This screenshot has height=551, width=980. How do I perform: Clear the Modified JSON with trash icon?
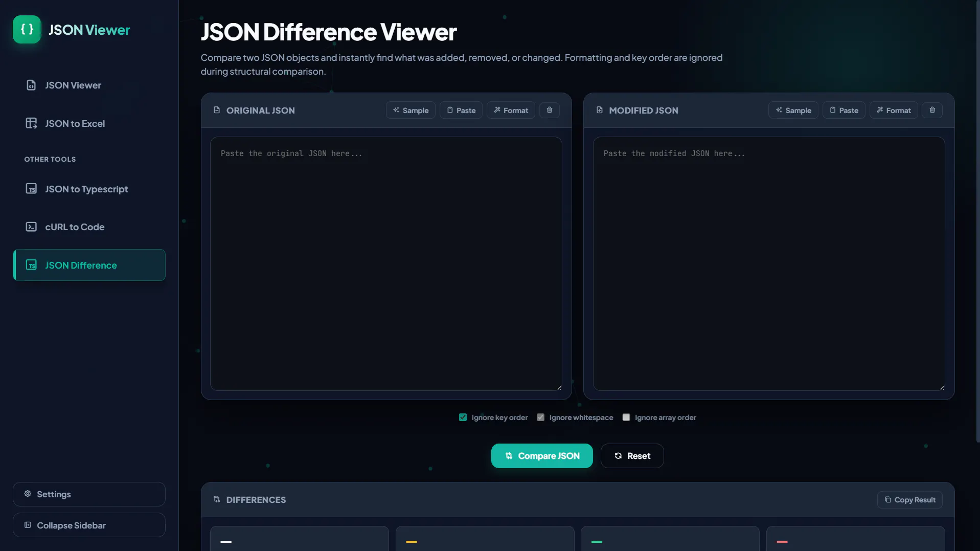(x=932, y=110)
